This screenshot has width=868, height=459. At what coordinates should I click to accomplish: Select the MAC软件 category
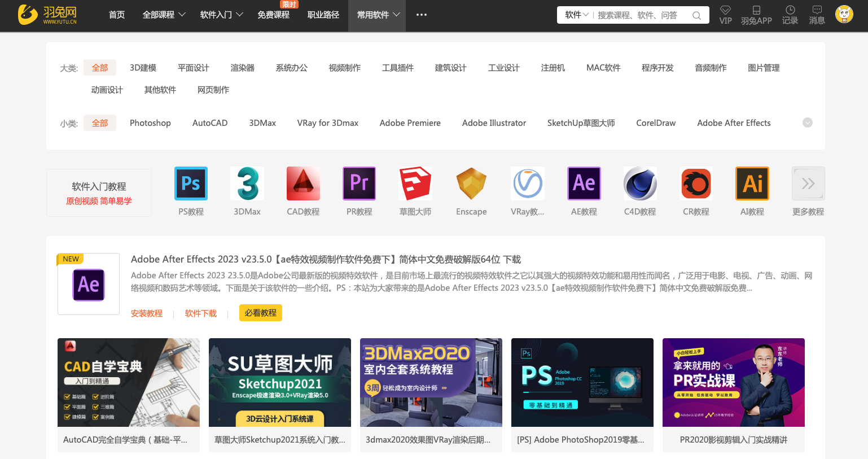coord(603,68)
